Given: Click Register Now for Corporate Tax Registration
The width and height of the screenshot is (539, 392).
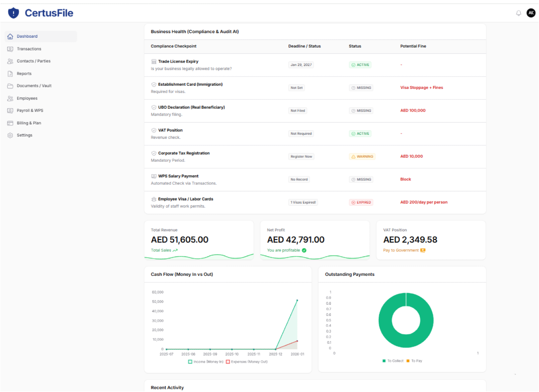Looking at the screenshot, I should [x=301, y=156].
